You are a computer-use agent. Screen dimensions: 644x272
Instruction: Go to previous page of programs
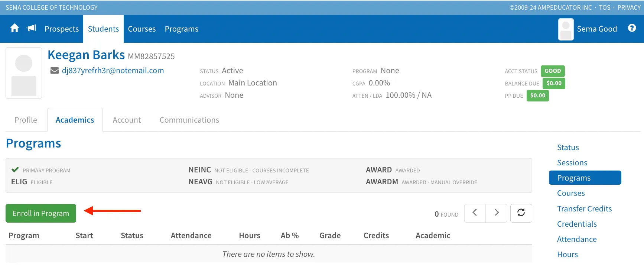(475, 213)
